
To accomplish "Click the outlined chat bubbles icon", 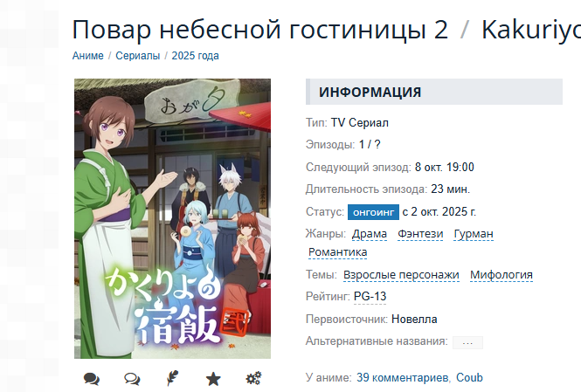I will 132,379.
